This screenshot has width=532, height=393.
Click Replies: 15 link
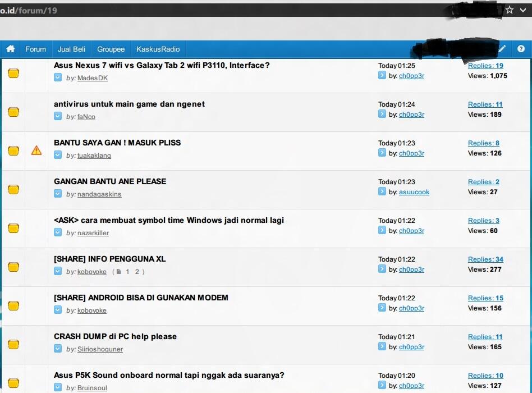coord(485,298)
